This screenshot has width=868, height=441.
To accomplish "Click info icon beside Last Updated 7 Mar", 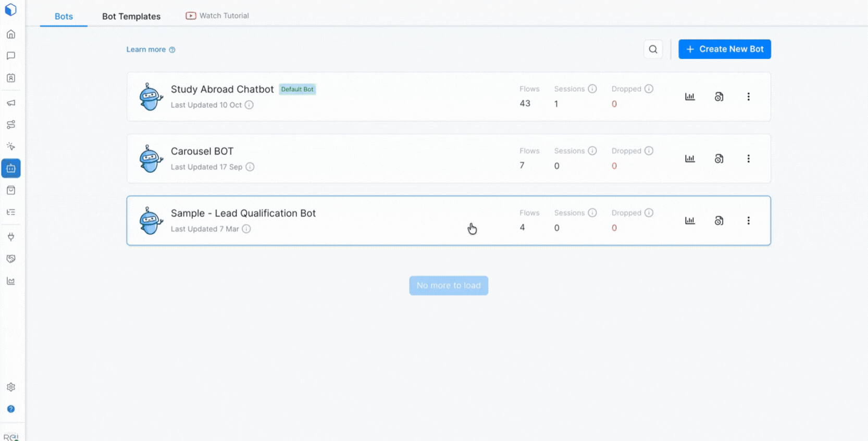I will 246,229.
